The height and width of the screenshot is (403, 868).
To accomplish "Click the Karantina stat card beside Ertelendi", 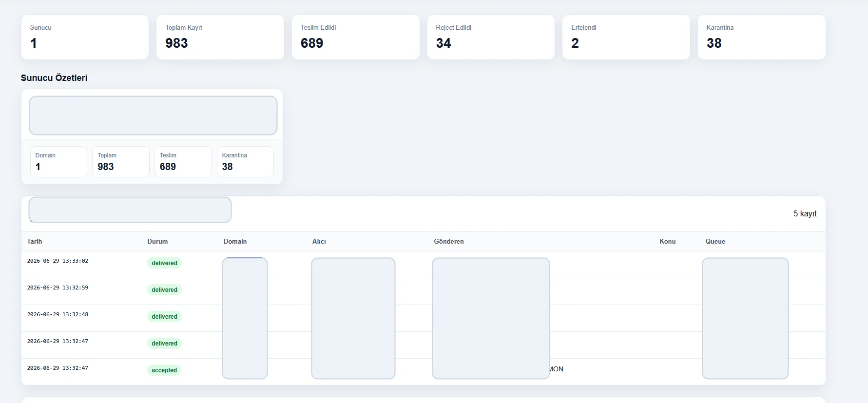I will (762, 37).
